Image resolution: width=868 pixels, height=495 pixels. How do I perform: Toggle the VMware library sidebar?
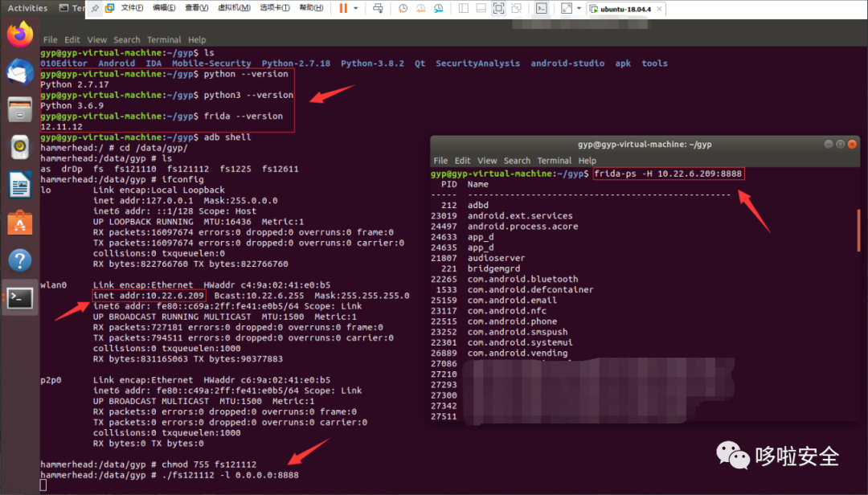tap(464, 8)
